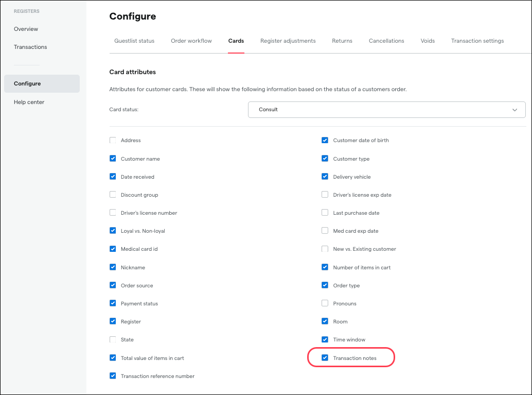The image size is (532, 395).
Task: Navigate to Transactions in the sidebar
Action: (30, 47)
